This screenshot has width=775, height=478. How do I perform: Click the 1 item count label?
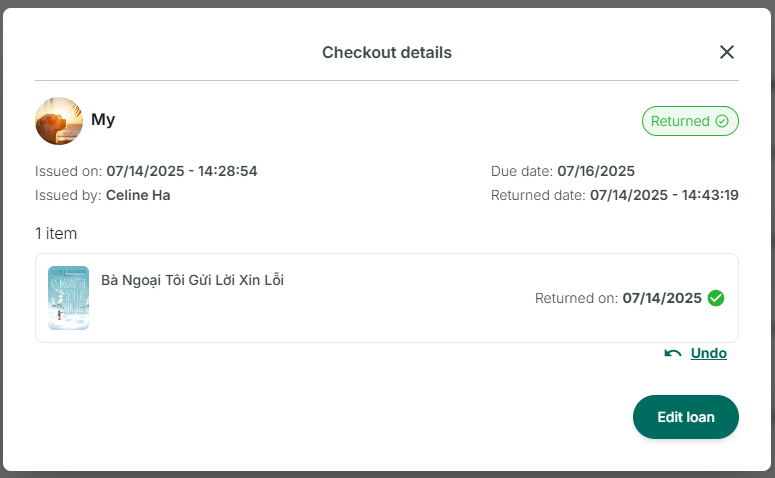click(x=56, y=233)
